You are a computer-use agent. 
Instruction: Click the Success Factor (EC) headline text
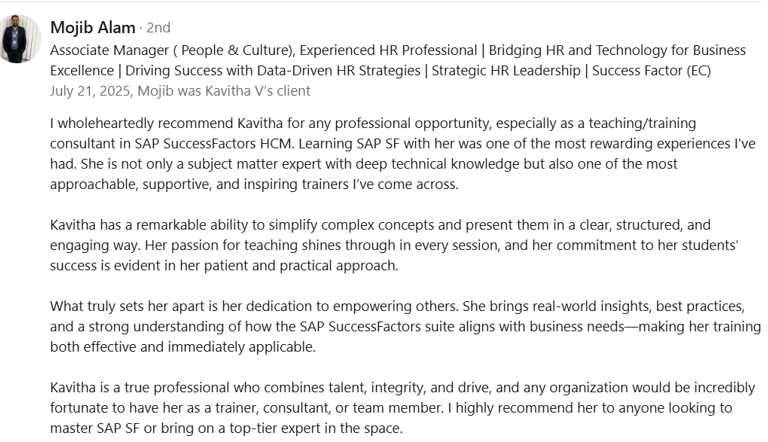[651, 71]
